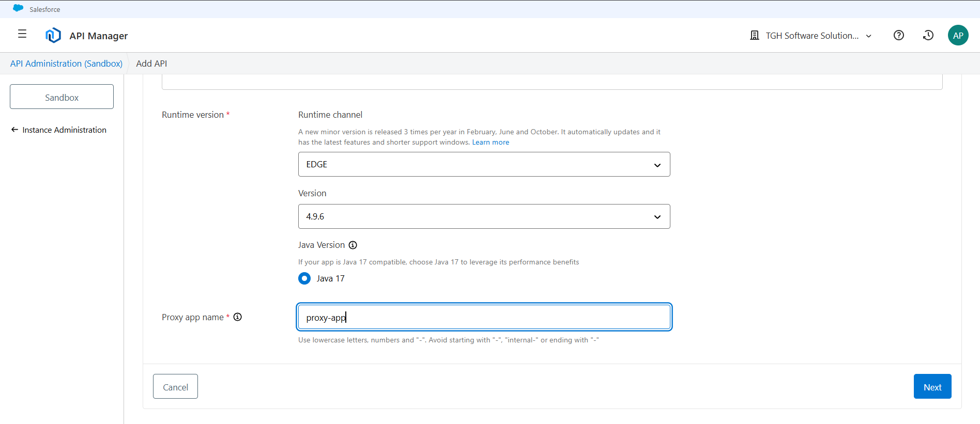The image size is (980, 424).
Task: Click the Salesforce cloud icon
Action: point(18,8)
